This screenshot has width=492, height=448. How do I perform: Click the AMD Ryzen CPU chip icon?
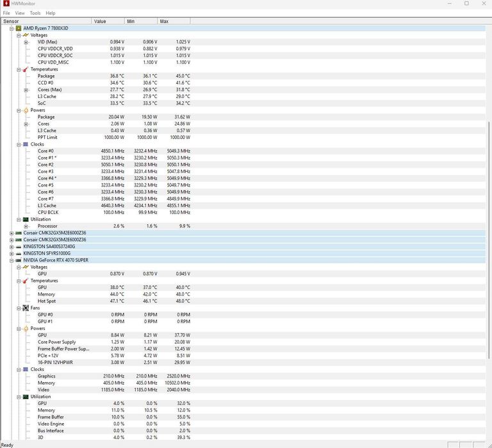click(19, 28)
